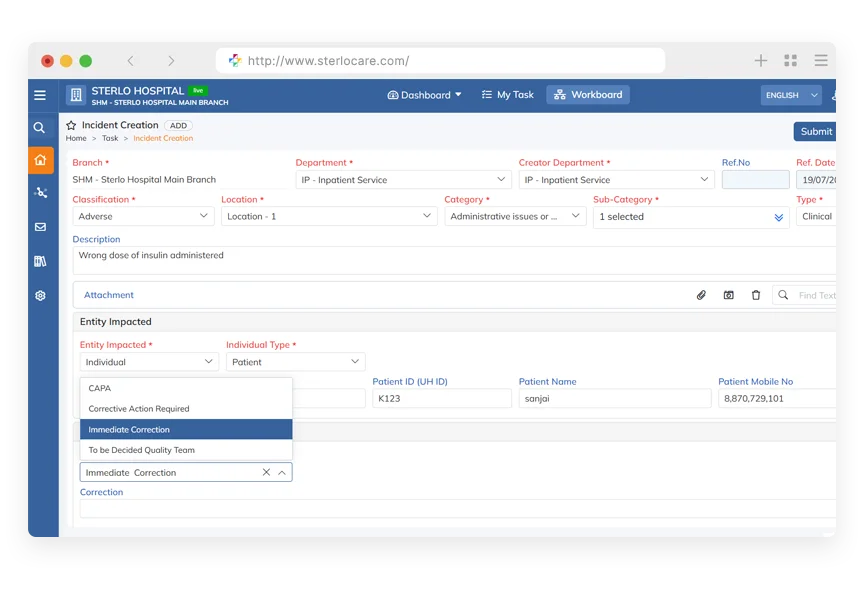858x606 pixels.
Task: Click the Correction text field
Action: (457, 509)
